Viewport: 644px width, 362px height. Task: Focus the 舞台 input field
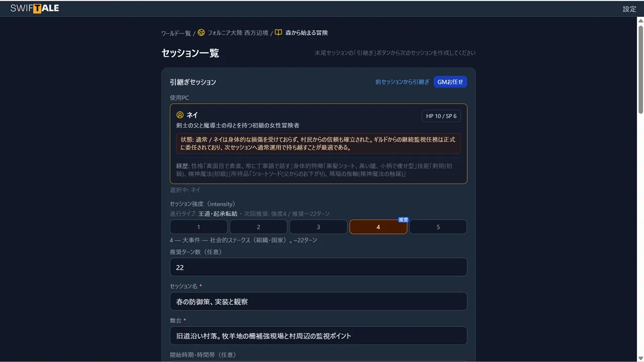[318, 336]
